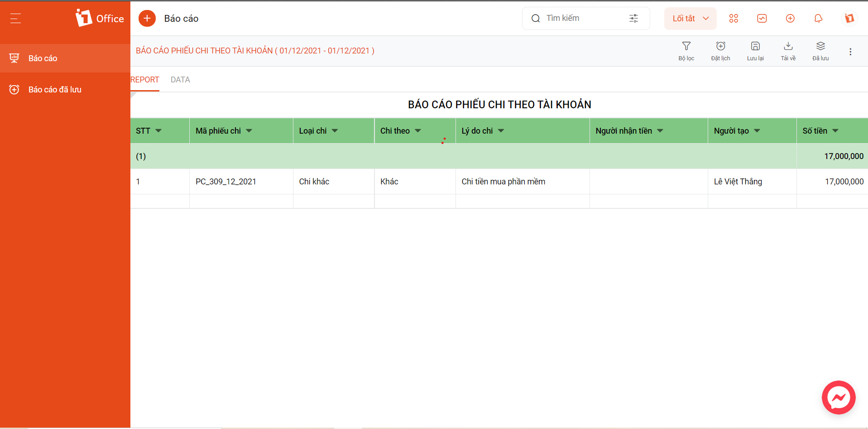This screenshot has height=429, width=868.
Task: Toggle the hamburger sidebar menu
Action: [15, 19]
